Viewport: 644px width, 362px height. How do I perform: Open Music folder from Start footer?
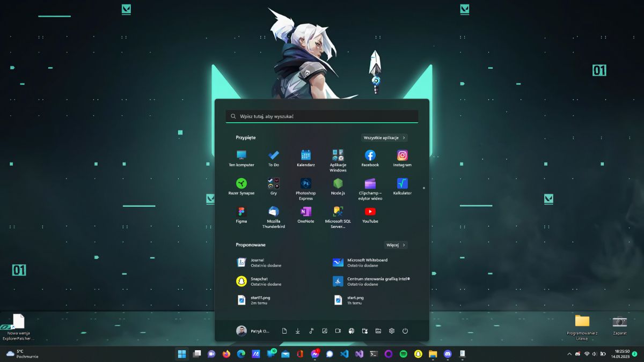coord(311,331)
